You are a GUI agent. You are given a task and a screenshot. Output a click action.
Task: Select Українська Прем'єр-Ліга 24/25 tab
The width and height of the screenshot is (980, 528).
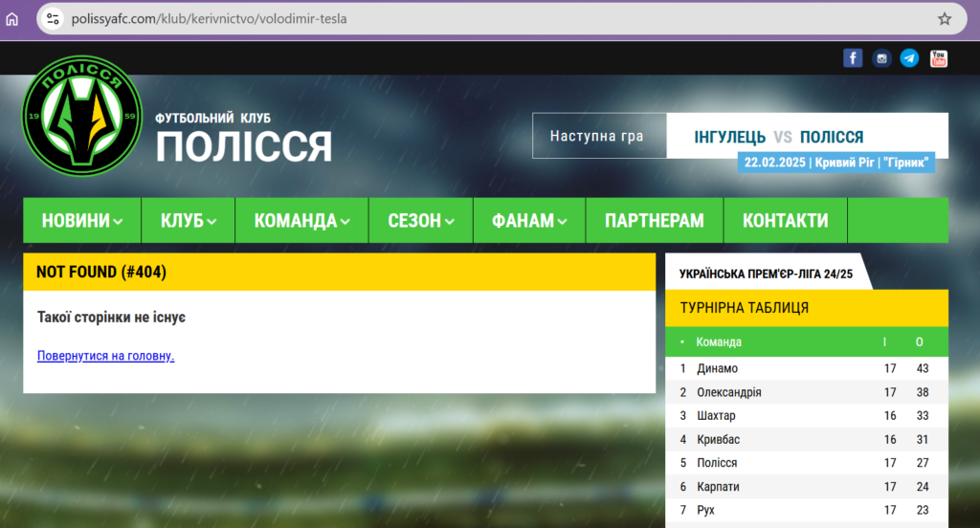point(766,274)
